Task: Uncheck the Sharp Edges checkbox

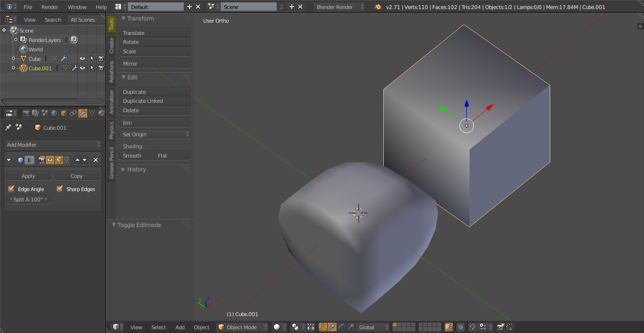Action: (x=60, y=189)
